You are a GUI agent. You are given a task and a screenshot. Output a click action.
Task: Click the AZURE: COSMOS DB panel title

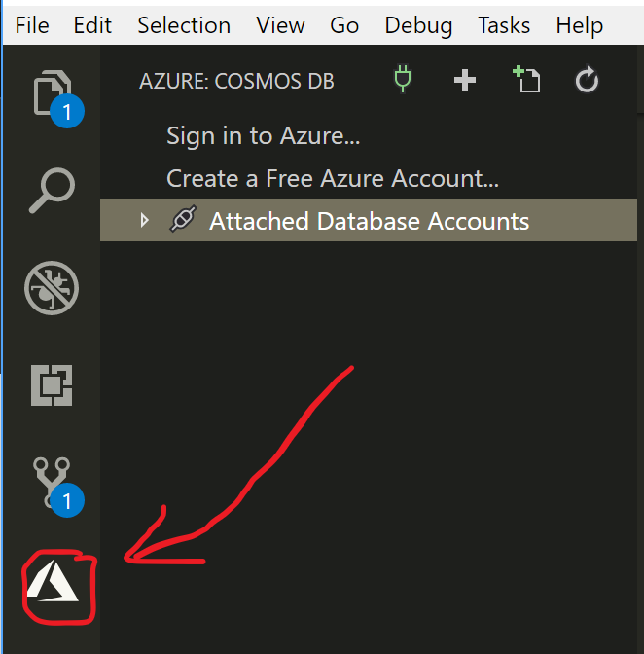236,81
